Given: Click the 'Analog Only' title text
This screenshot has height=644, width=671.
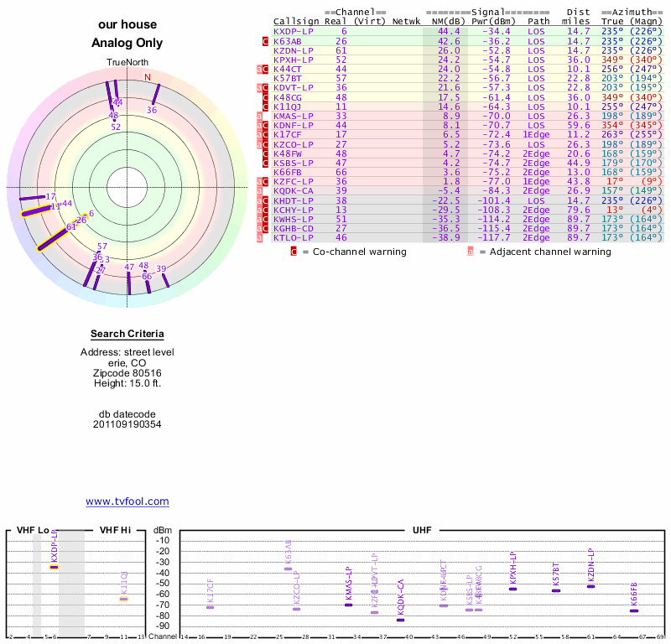Looking at the screenshot, I should pyautogui.click(x=127, y=43).
